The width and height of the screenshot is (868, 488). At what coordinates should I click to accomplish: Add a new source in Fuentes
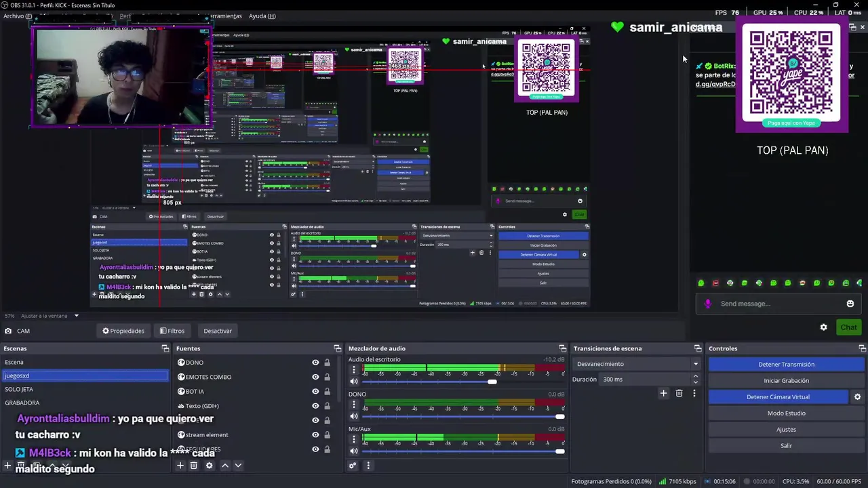180,466
